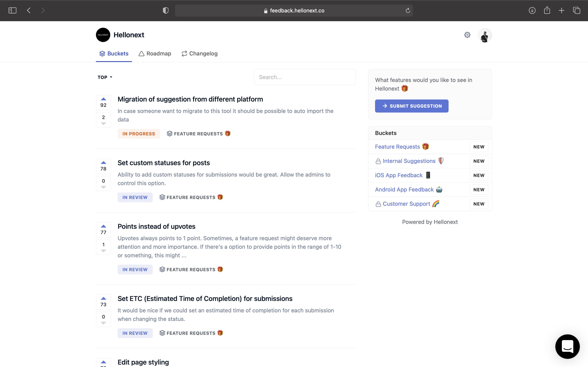
Task: Select the Buckets stack icon
Action: pos(102,53)
